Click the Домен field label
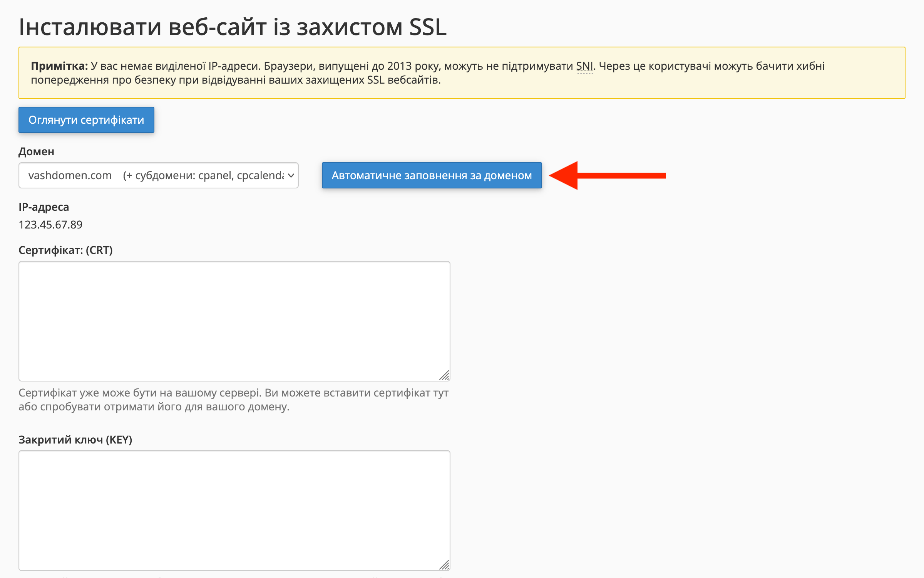 click(37, 151)
